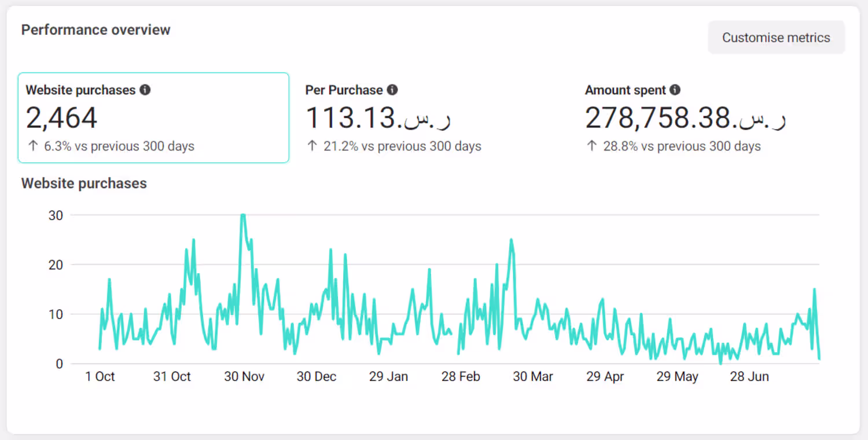
Task: Click info icon beside Per Purchase
Action: [392, 90]
